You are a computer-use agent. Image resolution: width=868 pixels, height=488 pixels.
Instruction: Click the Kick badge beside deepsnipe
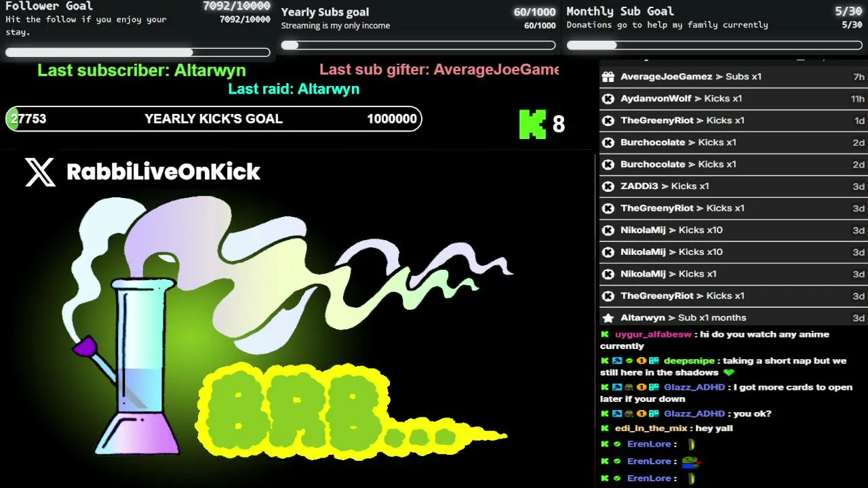pos(605,361)
